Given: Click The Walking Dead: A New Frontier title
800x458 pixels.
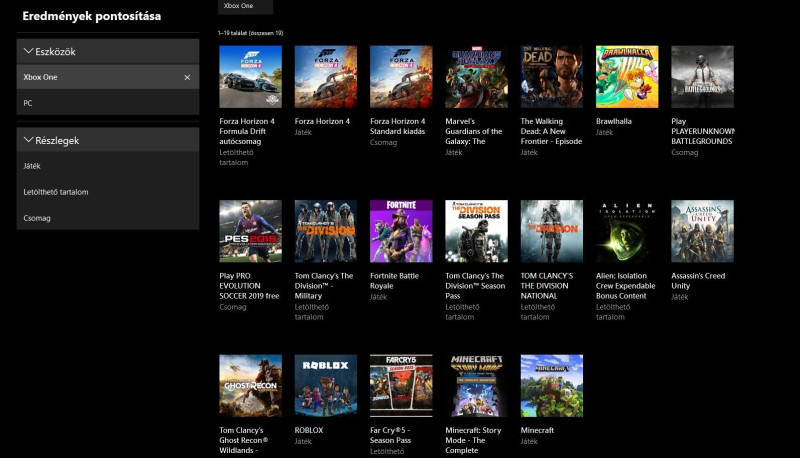Looking at the screenshot, I should (552, 131).
